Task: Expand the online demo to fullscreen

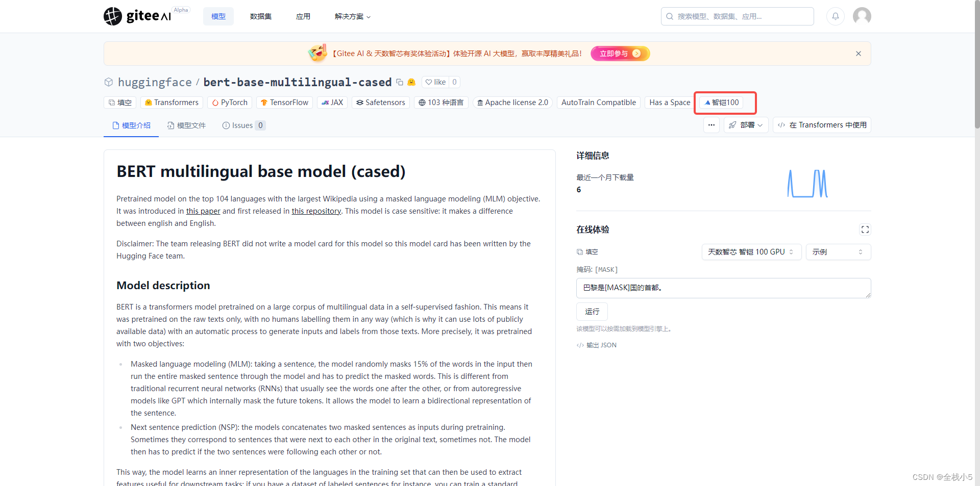Action: (865, 229)
